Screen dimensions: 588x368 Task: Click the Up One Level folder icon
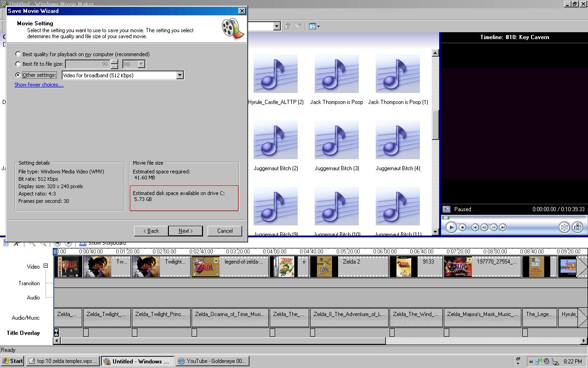tap(288, 26)
